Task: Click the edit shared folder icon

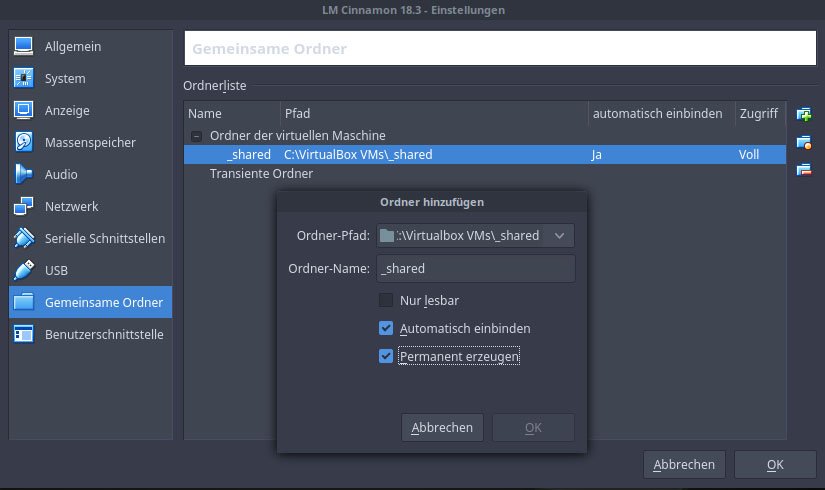Action: [x=803, y=142]
